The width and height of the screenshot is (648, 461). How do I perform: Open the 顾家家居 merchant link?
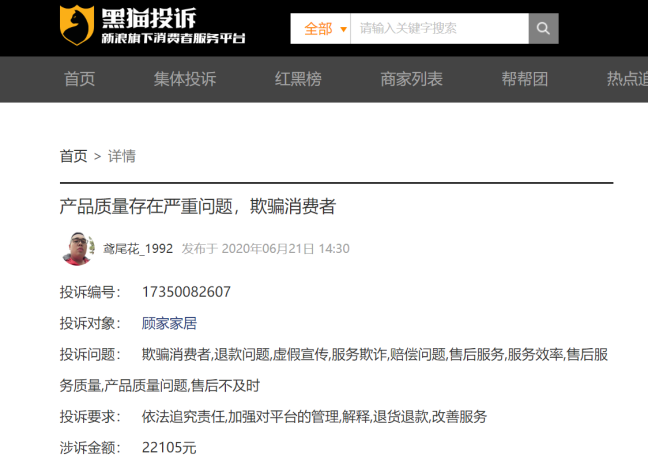coord(169,323)
